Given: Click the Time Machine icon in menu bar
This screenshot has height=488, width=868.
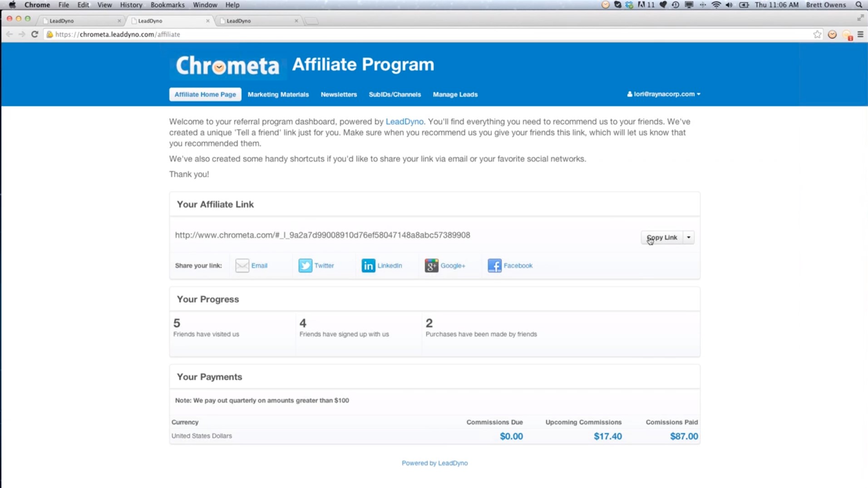Looking at the screenshot, I should [676, 5].
